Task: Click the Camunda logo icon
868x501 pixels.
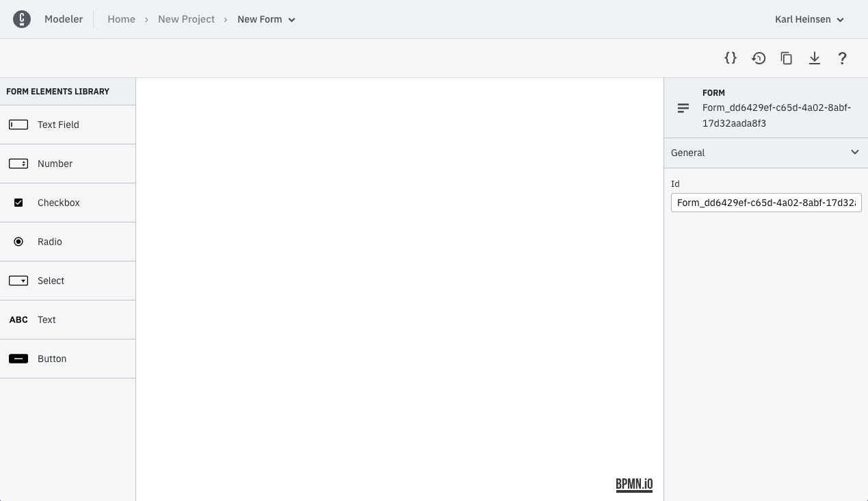Action: tap(22, 19)
